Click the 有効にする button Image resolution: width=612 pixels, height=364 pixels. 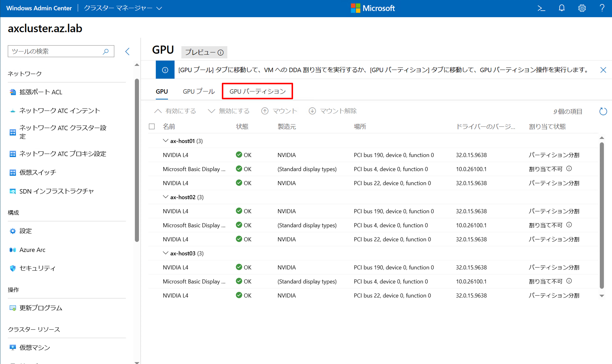[x=175, y=111]
